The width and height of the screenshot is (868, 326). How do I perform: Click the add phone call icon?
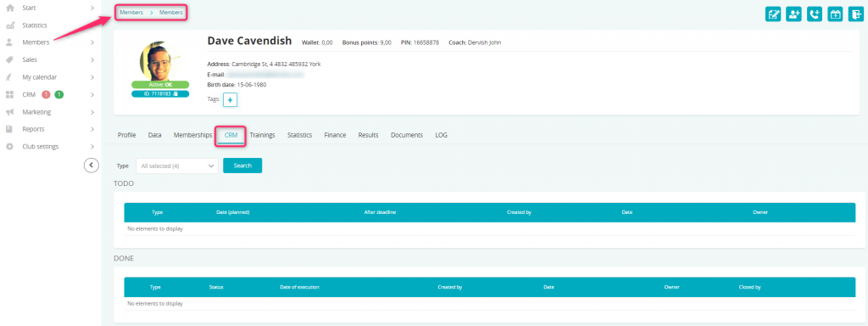[815, 14]
